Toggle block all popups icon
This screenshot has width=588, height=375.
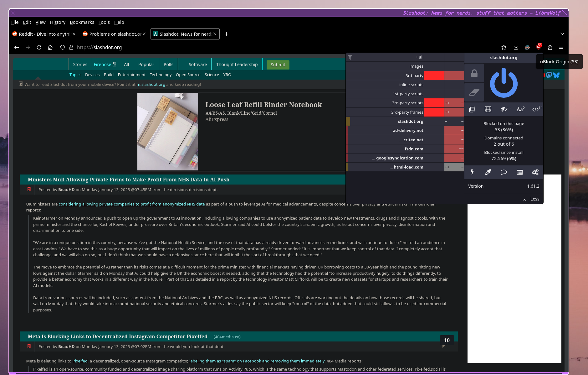(472, 109)
